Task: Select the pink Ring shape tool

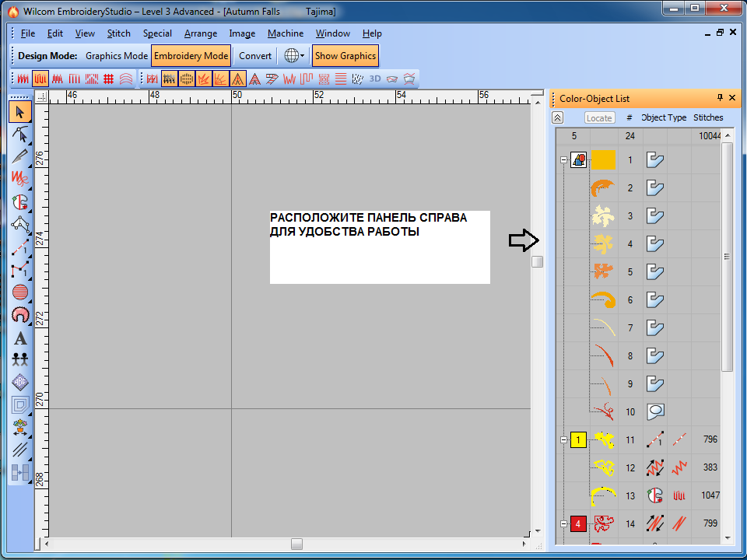Action: (x=19, y=314)
